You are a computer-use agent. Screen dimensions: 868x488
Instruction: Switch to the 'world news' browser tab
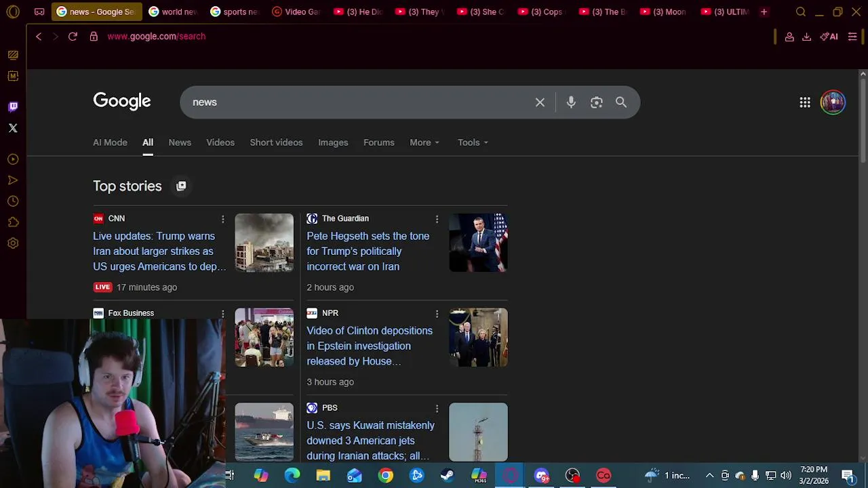173,12
